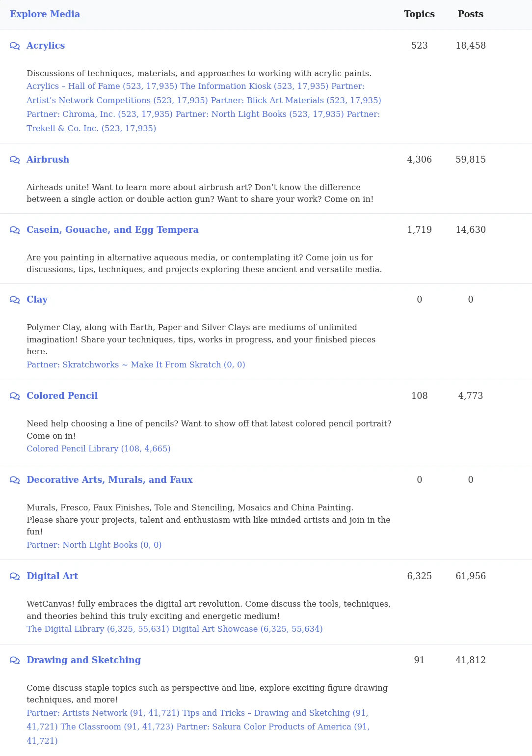The height and width of the screenshot is (756, 532).
Task: Visit the Colored Pencil Library subforum
Action: 98,448
